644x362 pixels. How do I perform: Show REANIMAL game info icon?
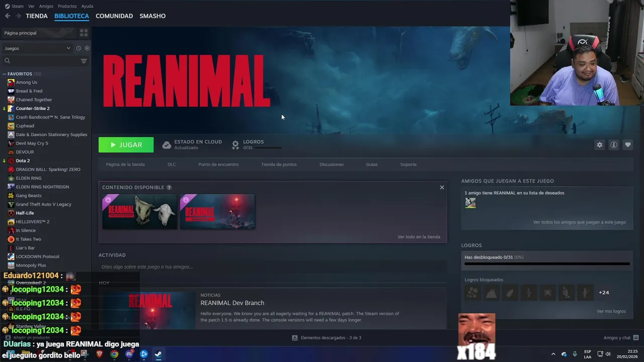coord(613,145)
